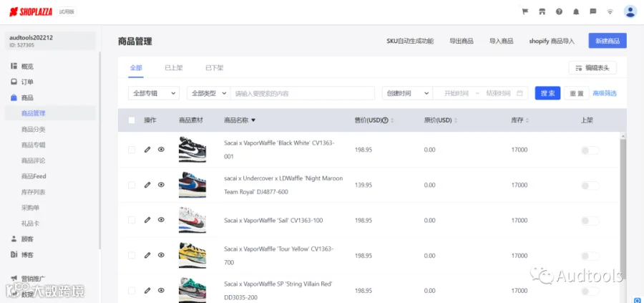This screenshot has width=644, height=303.
Task: Preview the 'Sail' product with eye icon
Action: point(161,220)
